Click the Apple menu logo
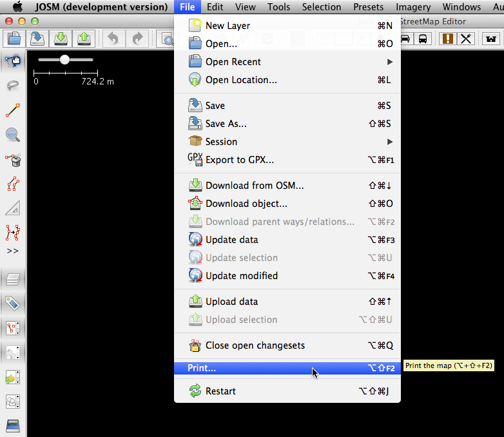504x437 pixels. tap(17, 7)
